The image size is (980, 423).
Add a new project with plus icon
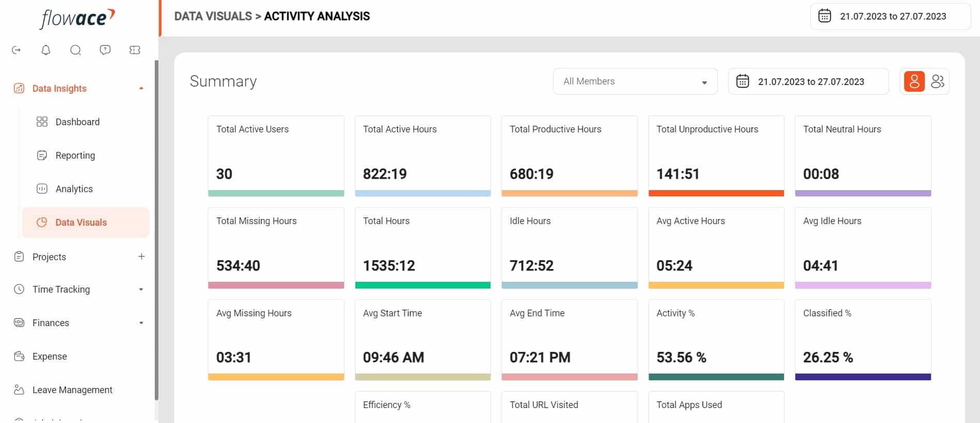coord(141,257)
